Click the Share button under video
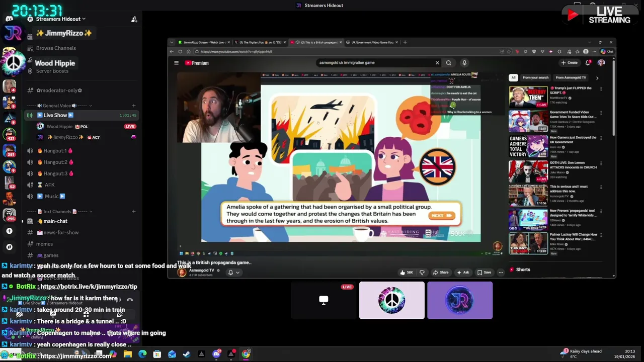The image size is (644, 362). [441, 273]
